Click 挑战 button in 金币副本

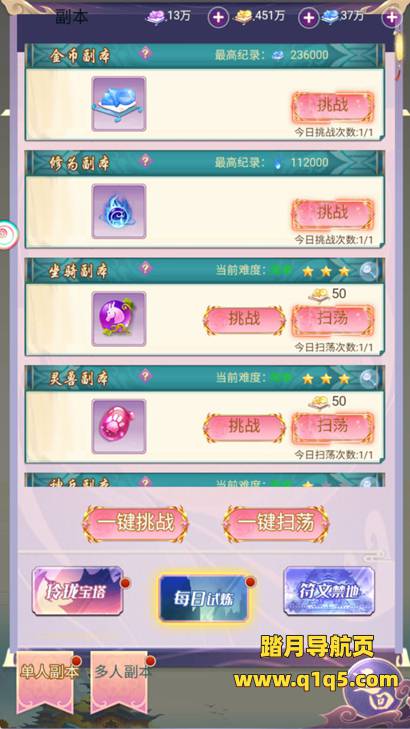point(333,106)
